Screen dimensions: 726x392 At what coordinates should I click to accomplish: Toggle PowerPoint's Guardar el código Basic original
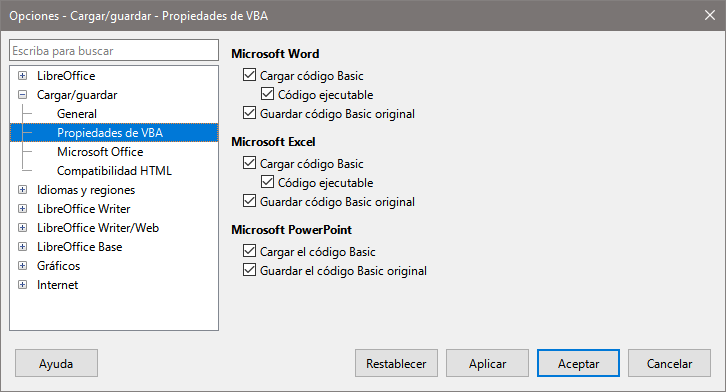[250, 270]
